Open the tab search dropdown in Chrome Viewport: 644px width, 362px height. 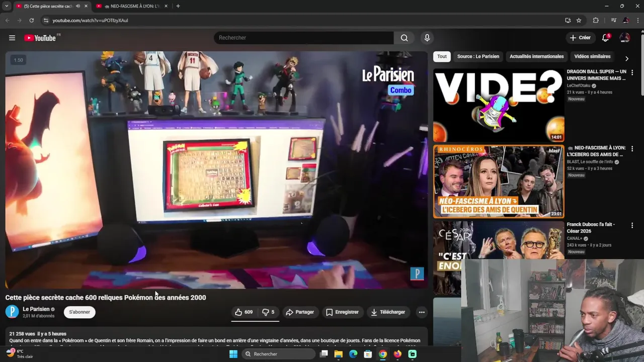click(7, 6)
